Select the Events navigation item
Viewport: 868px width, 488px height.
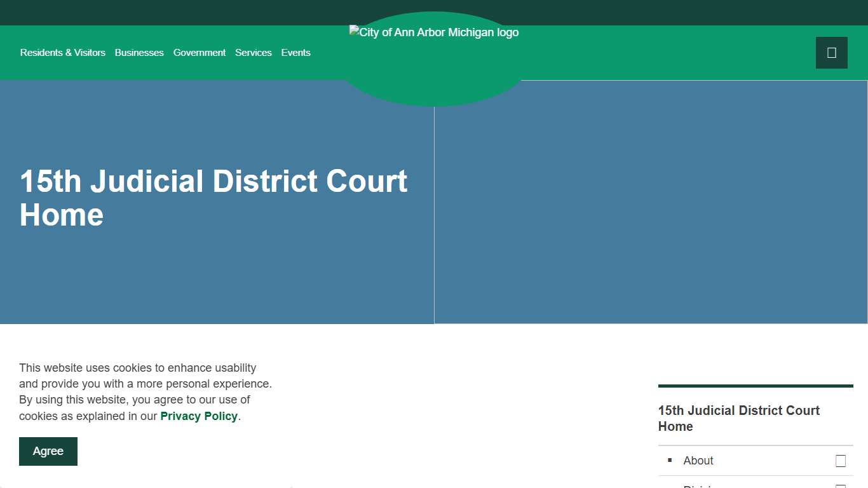(295, 52)
